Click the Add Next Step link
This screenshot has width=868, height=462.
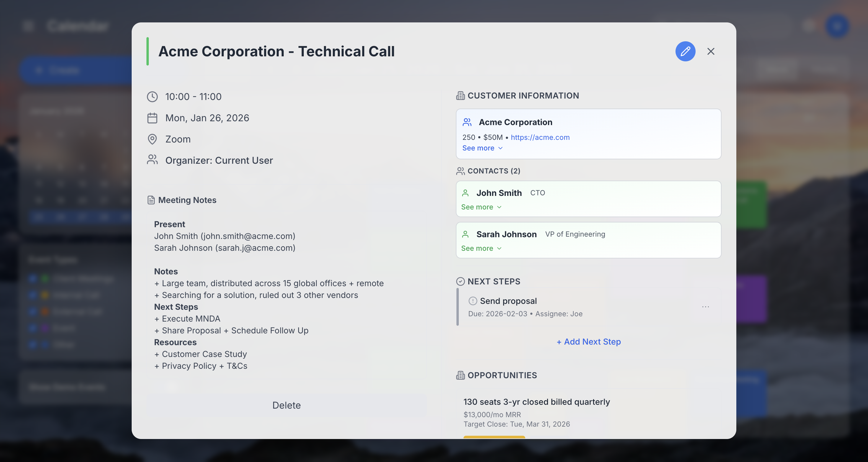(x=588, y=341)
